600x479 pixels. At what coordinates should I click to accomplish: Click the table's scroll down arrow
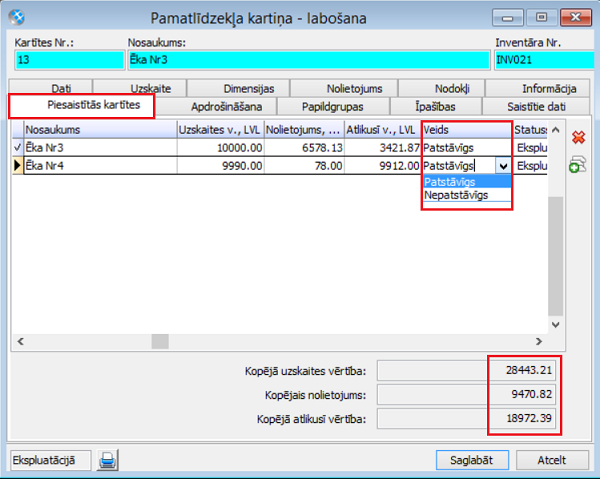click(556, 325)
